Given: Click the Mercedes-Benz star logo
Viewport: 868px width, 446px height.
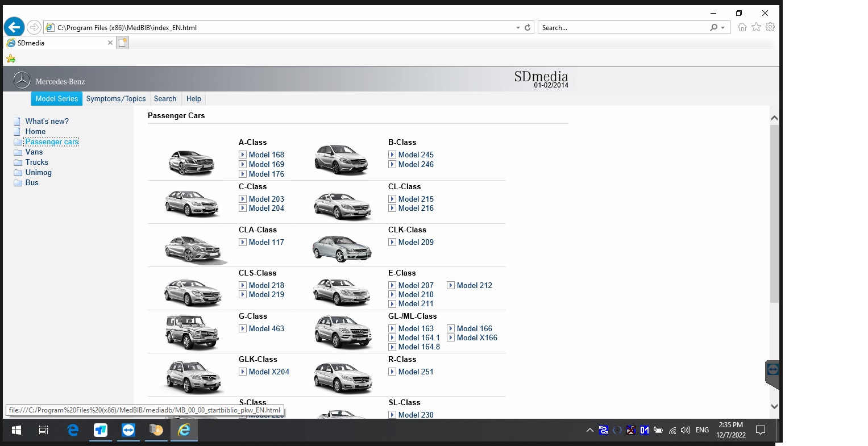Looking at the screenshot, I should pyautogui.click(x=22, y=81).
